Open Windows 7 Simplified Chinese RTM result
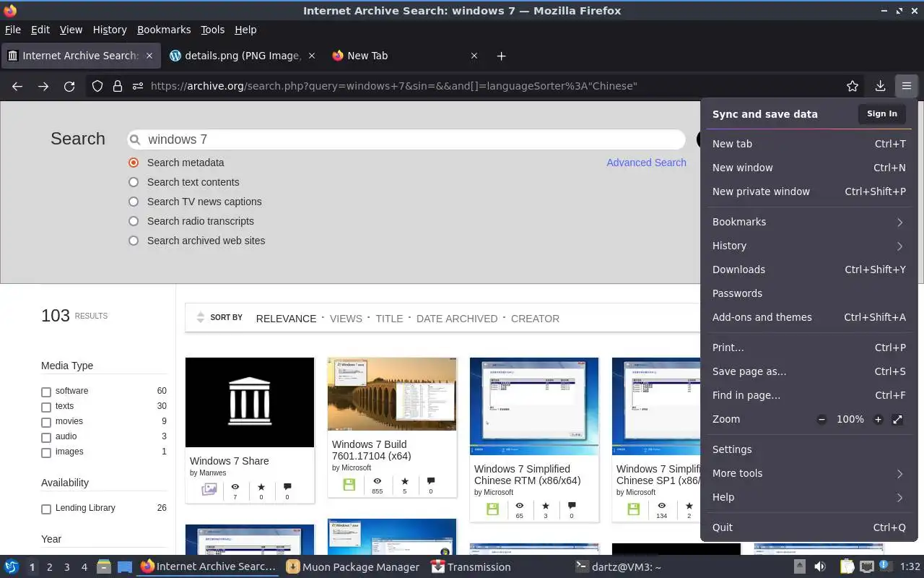 pyautogui.click(x=527, y=475)
